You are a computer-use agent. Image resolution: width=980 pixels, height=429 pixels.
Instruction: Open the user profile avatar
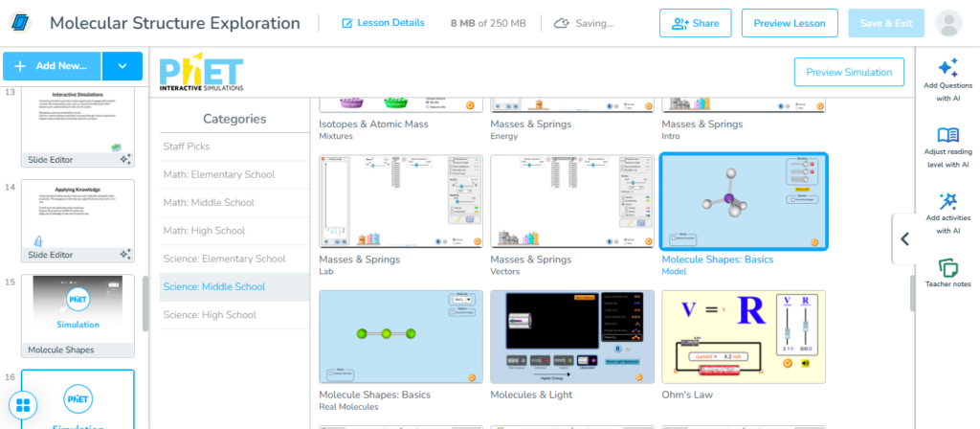point(948,23)
